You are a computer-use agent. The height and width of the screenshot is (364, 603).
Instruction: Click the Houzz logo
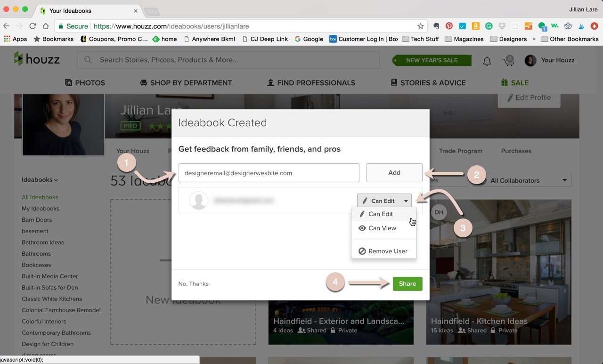(x=37, y=59)
